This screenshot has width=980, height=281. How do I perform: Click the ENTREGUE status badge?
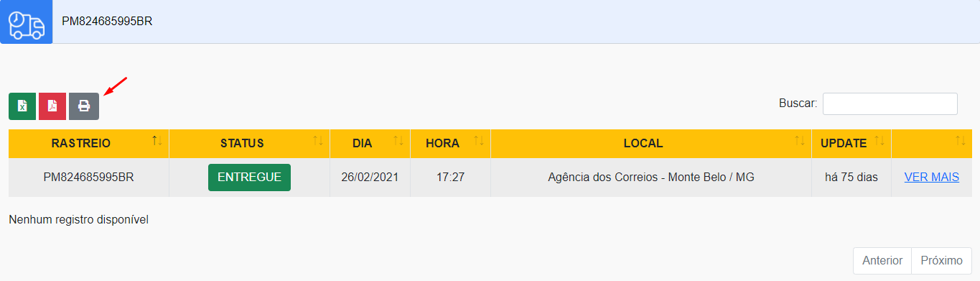(x=249, y=178)
